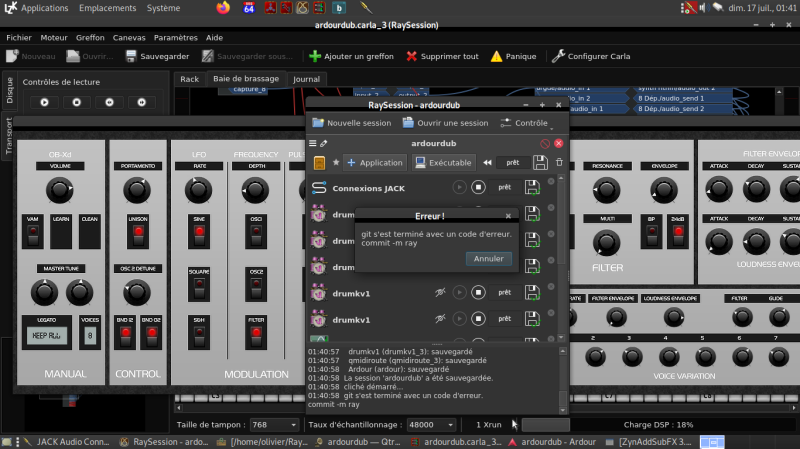Image resolution: width=800 pixels, height=449 pixels.
Task: Toggle the SQUARE LFO switch
Action: coord(199,288)
